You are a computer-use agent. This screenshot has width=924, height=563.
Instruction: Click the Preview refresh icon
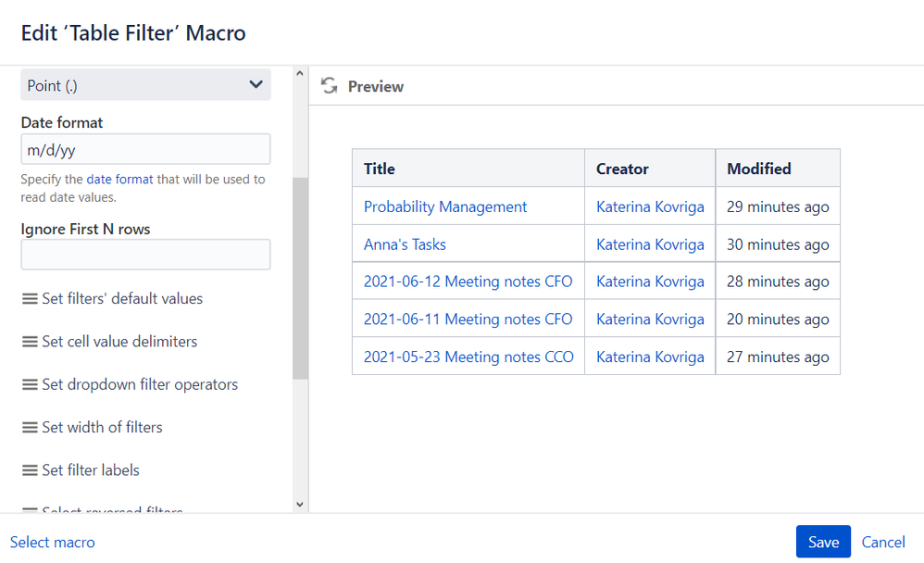(329, 86)
